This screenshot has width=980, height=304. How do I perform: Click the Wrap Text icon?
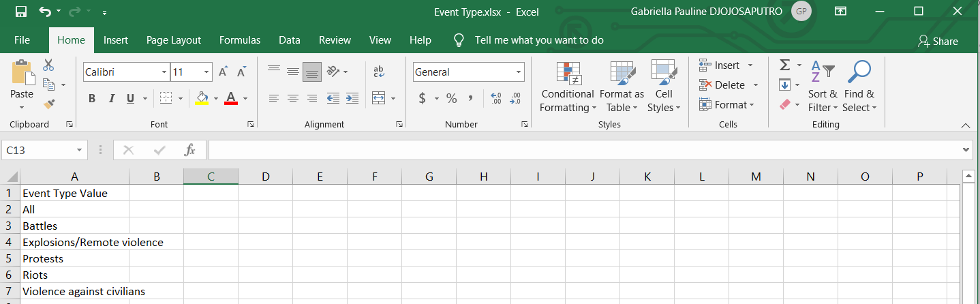point(379,72)
